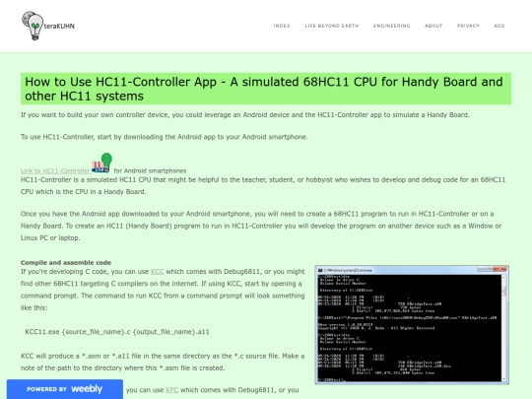Click the 'for Android smartphones' text
The width and height of the screenshot is (532, 399).
[150, 170]
